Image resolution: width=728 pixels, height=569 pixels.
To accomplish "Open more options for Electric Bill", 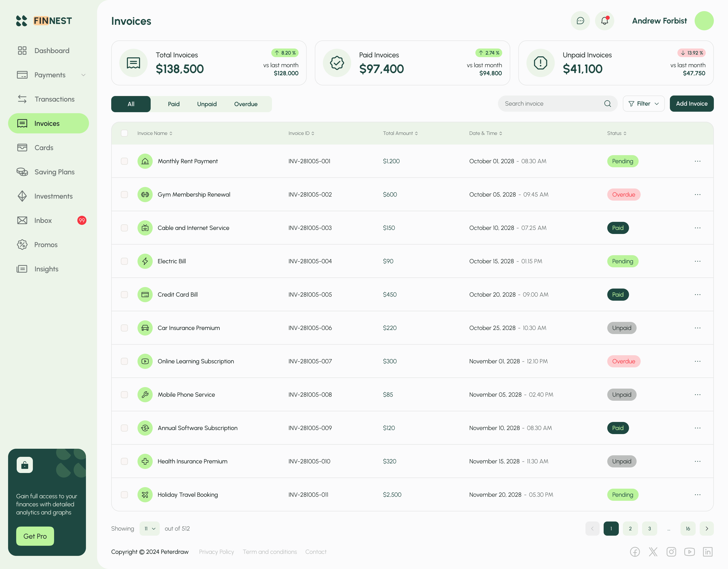I will [x=697, y=261].
